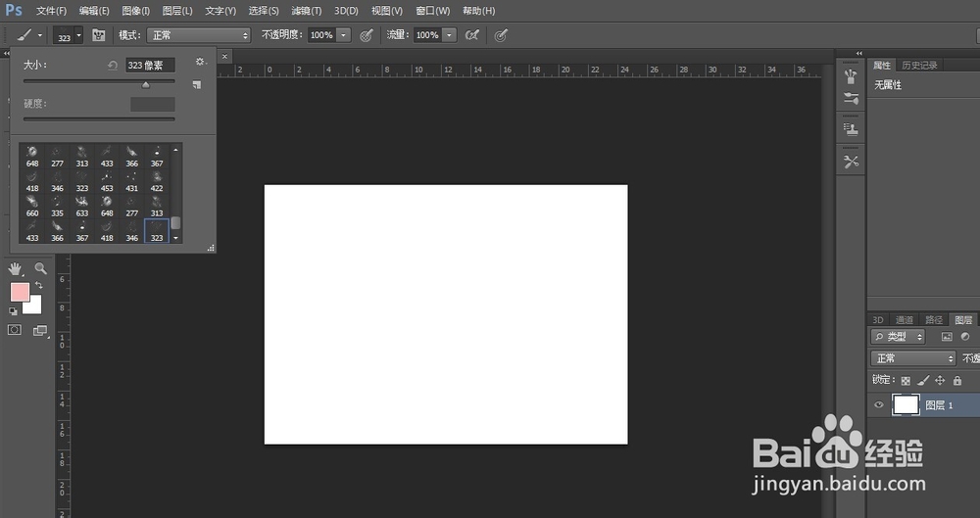Switch to 图层 layers tab

pyautogui.click(x=963, y=320)
